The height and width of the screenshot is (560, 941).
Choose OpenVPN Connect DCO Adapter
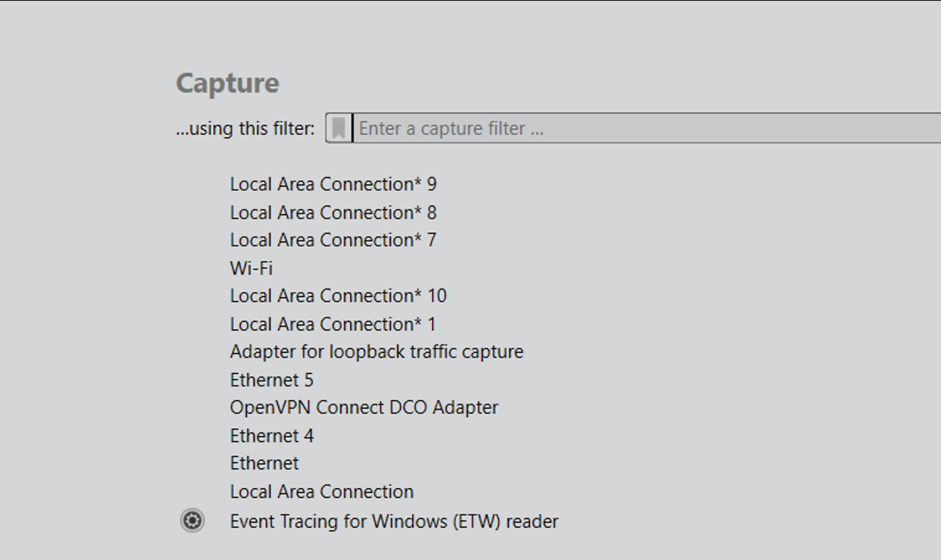point(363,407)
